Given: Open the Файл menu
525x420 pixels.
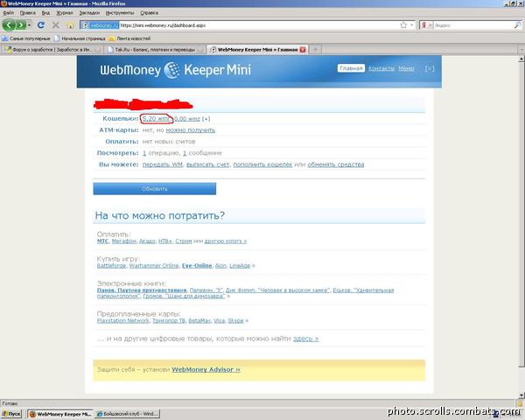Looking at the screenshot, I should click(x=9, y=13).
